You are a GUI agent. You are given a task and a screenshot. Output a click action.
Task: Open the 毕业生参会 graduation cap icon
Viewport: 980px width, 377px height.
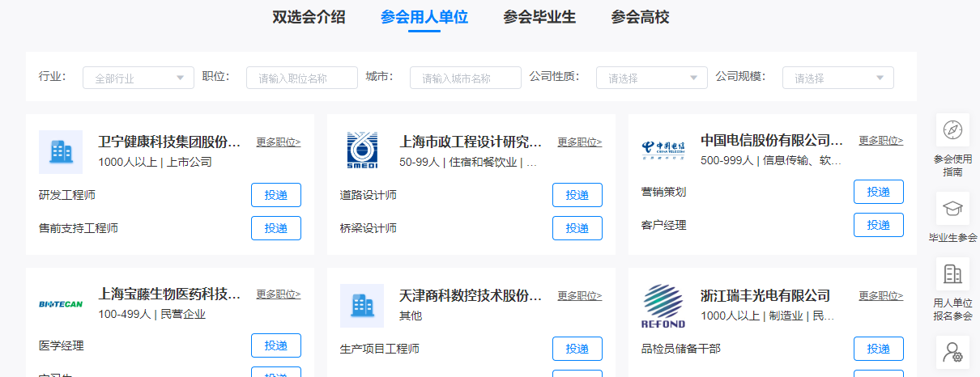click(952, 208)
